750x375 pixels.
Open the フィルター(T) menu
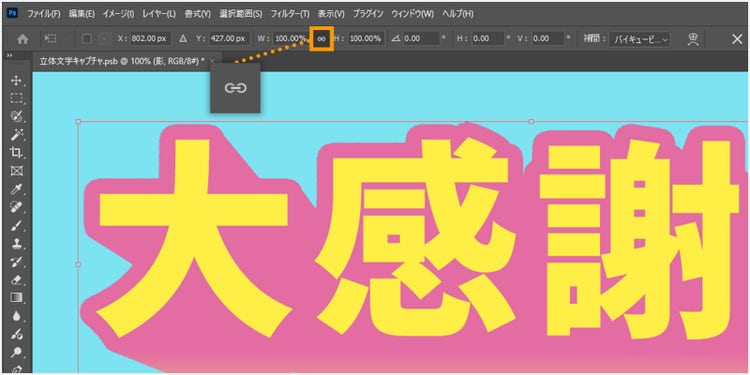(290, 14)
